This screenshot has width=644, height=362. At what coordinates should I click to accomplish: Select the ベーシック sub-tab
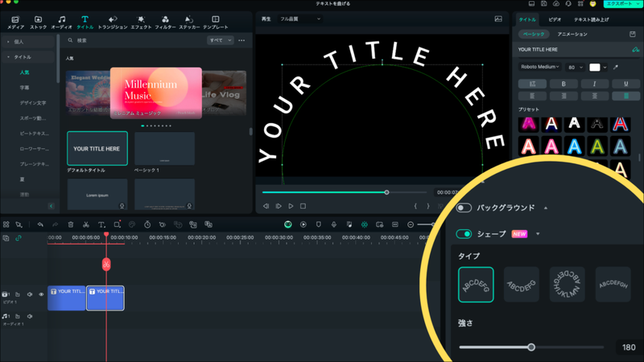tap(534, 34)
